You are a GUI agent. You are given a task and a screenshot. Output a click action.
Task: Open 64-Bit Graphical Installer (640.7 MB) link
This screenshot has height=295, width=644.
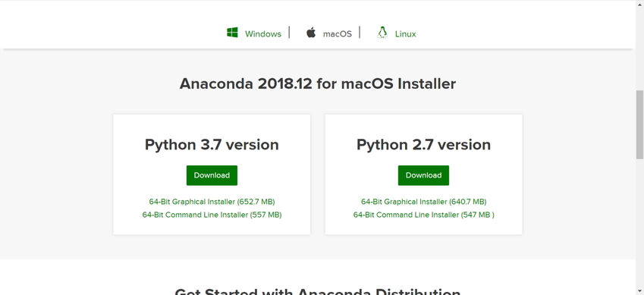423,202
